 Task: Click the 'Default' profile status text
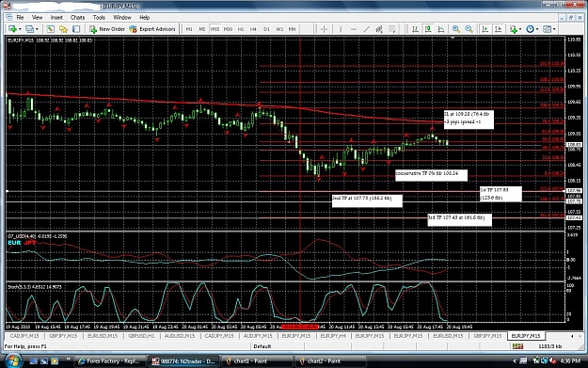(262, 346)
